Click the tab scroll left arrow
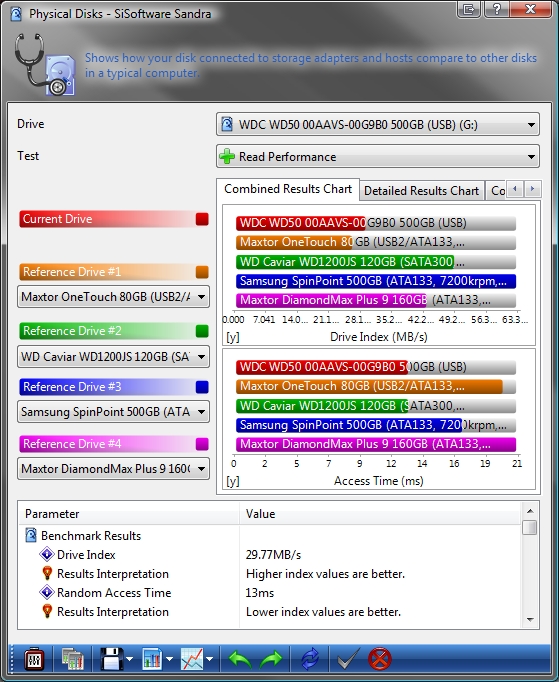 515,189
